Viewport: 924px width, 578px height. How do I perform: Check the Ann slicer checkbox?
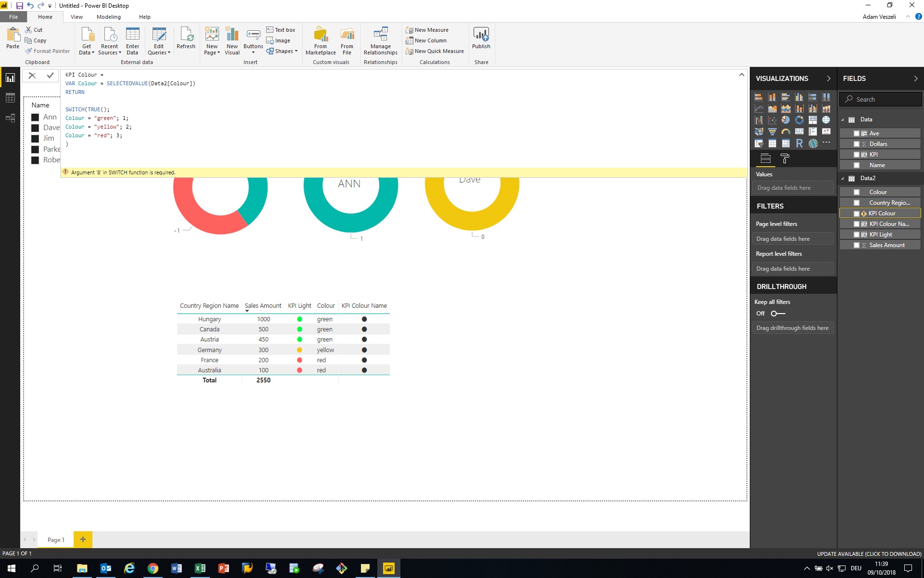35,117
